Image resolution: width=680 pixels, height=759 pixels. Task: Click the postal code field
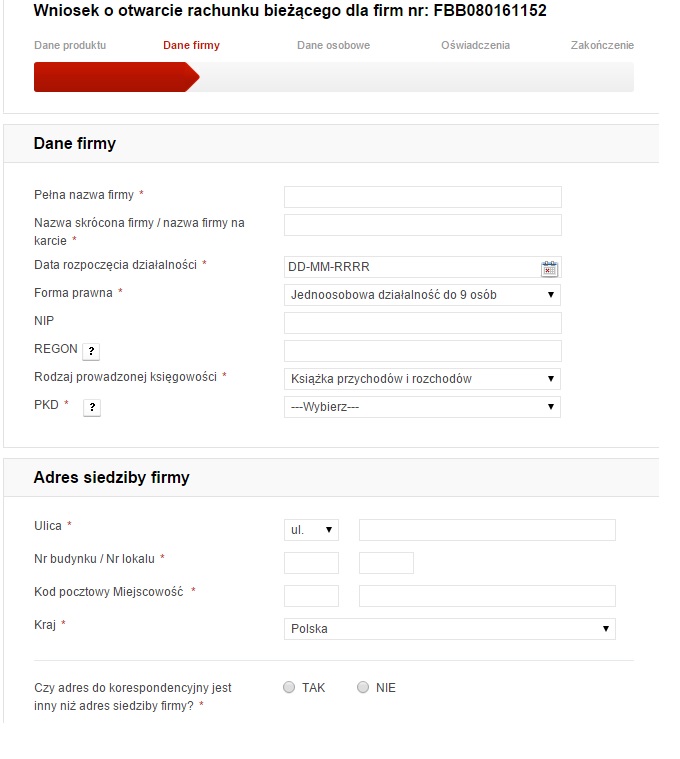pos(311,596)
